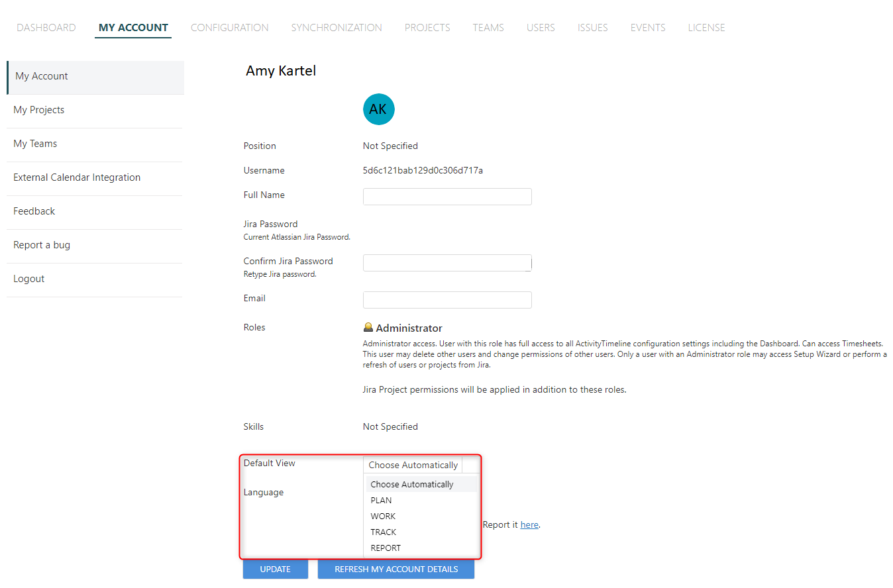Select PLAN from the view list
The height and width of the screenshot is (588, 893).
[381, 501]
